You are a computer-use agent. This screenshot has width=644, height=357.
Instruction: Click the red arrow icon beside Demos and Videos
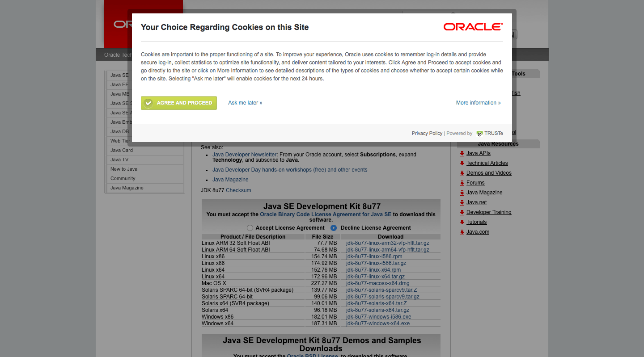click(462, 173)
